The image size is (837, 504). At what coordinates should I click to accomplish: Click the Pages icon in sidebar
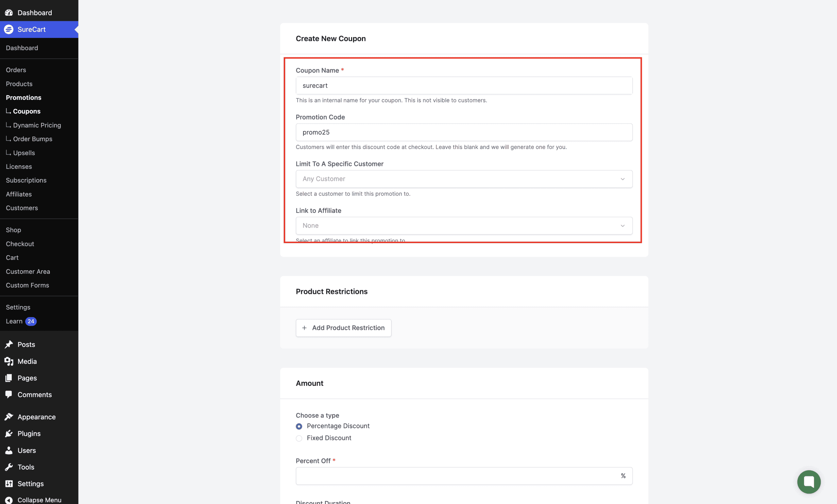pyautogui.click(x=9, y=378)
